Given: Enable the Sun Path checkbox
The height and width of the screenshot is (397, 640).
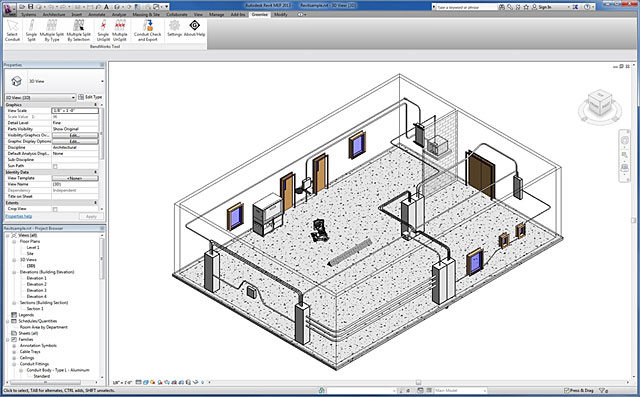Looking at the screenshot, I should [55, 166].
